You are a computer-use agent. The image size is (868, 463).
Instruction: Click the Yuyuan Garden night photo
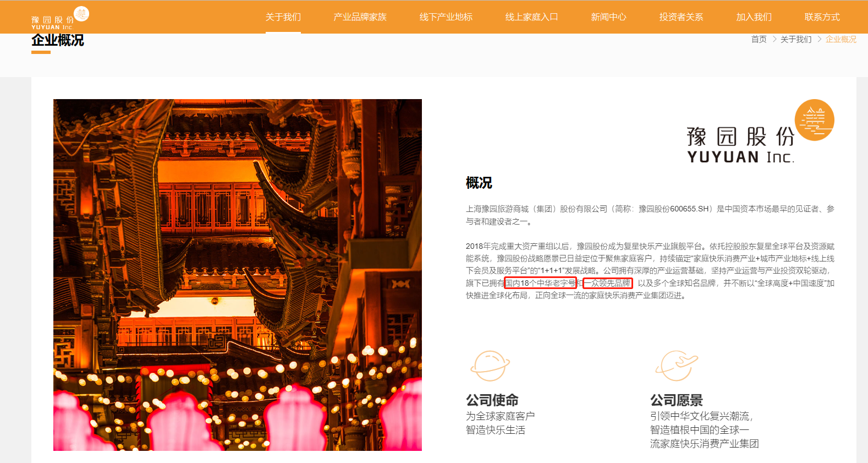(x=238, y=275)
